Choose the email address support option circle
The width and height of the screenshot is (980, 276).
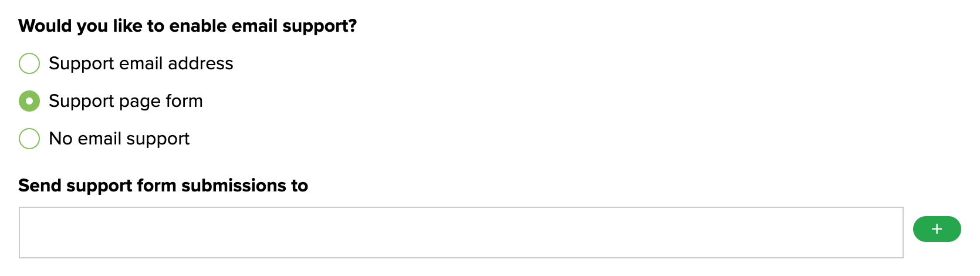coord(29,63)
